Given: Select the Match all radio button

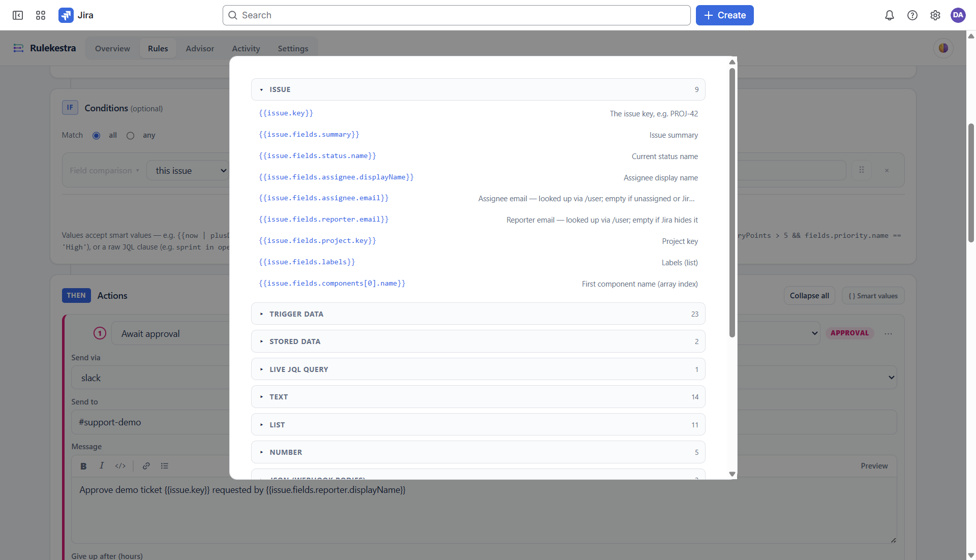Looking at the screenshot, I should pyautogui.click(x=97, y=136).
